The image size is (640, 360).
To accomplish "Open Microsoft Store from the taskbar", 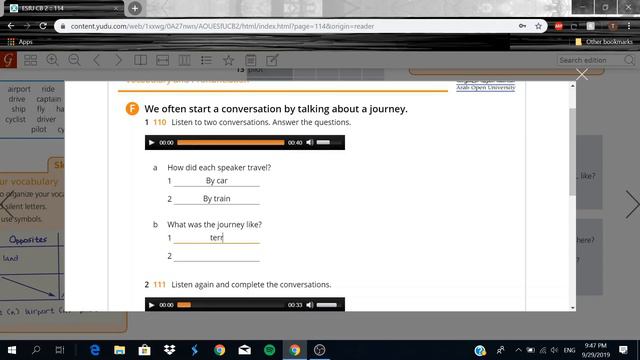I will click(x=144, y=350).
